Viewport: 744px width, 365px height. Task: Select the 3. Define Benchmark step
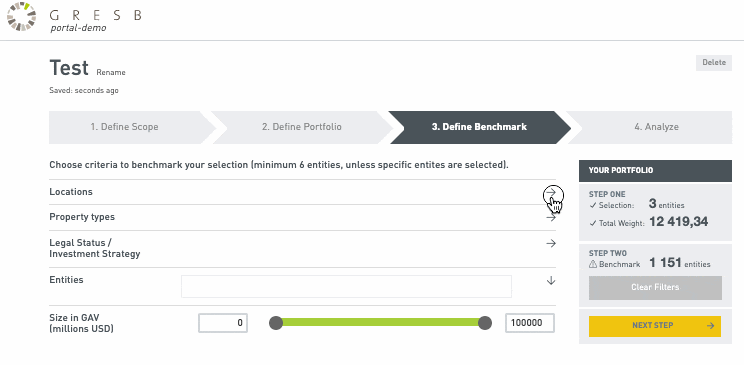(479, 127)
